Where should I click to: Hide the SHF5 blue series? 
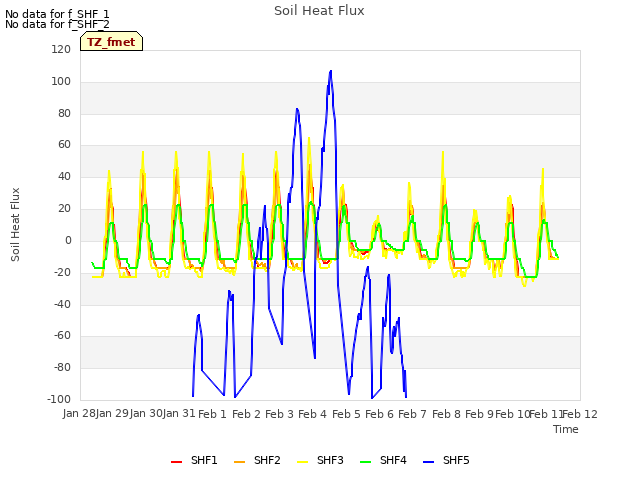coord(447,460)
